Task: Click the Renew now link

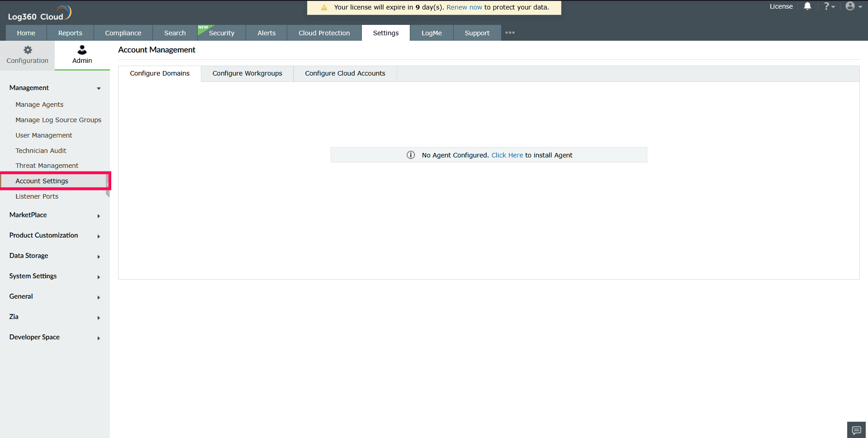Action: (x=464, y=7)
